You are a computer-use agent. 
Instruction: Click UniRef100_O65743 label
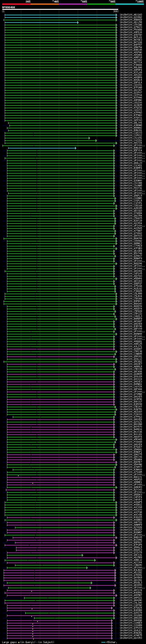tap(131, 120)
